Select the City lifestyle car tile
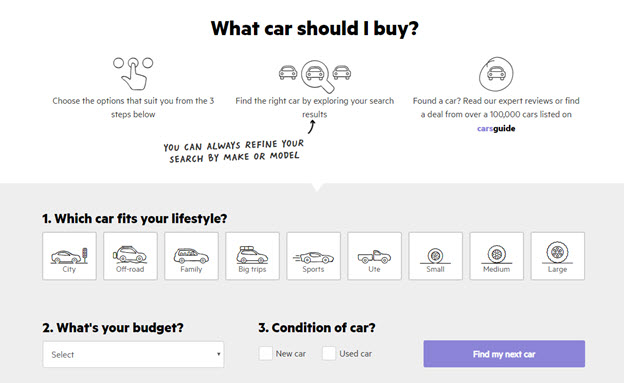This screenshot has width=624, height=383. [x=69, y=256]
